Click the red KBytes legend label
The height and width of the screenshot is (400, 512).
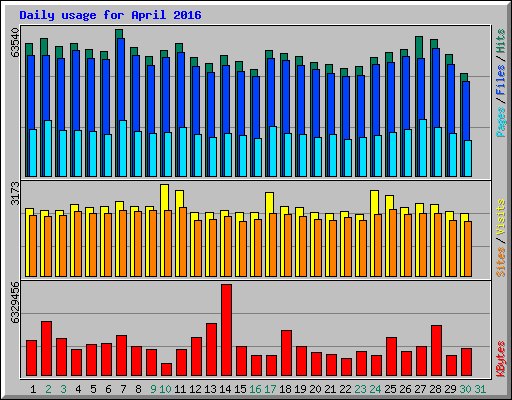click(500, 359)
